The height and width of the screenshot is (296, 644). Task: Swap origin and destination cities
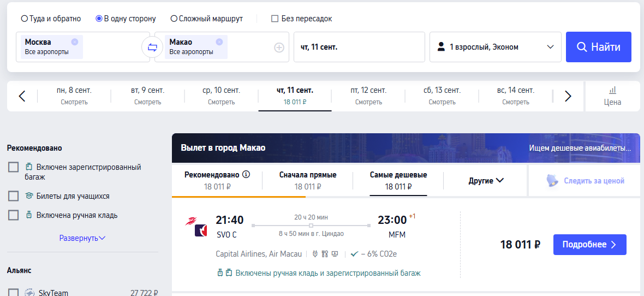[x=152, y=48]
